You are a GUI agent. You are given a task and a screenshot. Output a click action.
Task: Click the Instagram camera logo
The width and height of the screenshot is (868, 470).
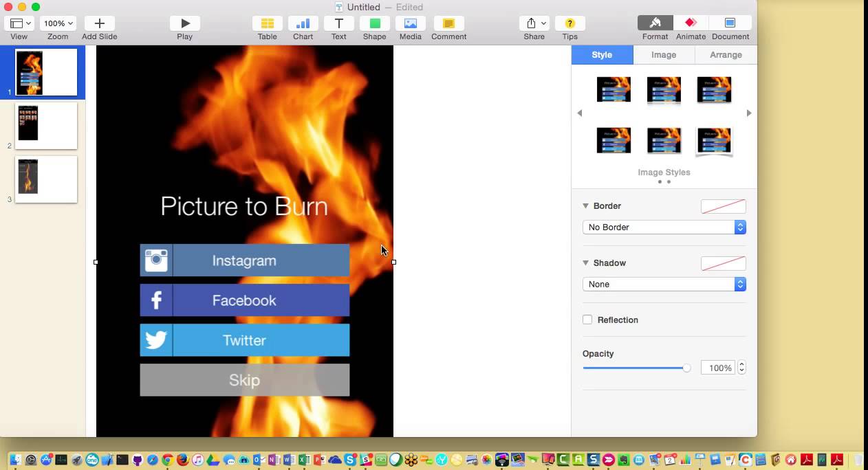156,260
